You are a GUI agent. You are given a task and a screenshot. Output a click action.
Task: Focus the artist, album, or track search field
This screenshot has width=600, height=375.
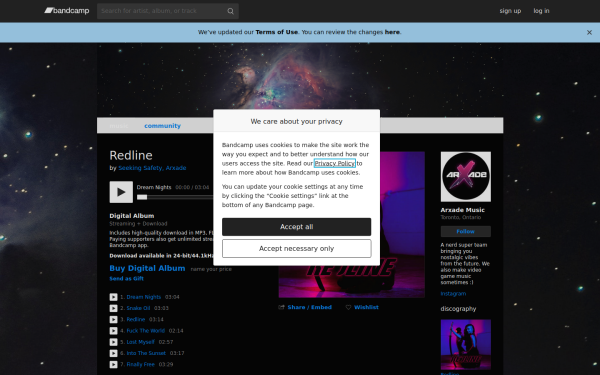(x=168, y=11)
